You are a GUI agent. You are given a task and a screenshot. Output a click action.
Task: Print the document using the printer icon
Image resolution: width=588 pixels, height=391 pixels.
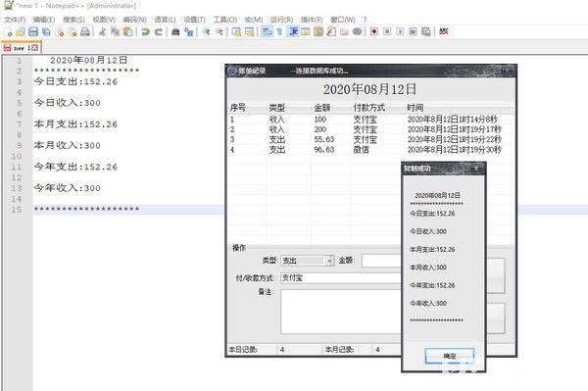[85, 32]
